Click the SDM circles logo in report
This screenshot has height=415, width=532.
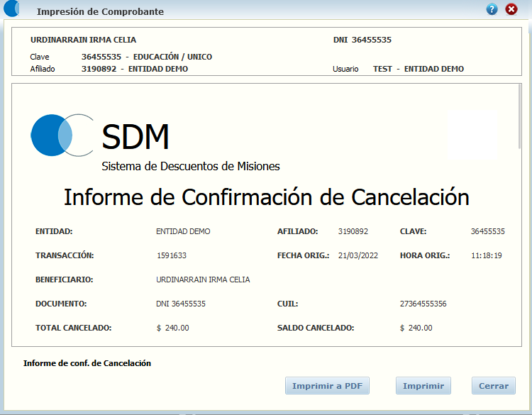pyautogui.click(x=62, y=135)
